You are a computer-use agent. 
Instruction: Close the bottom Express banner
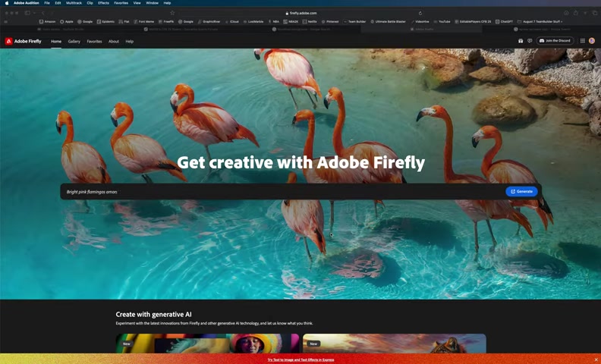[x=596, y=359]
